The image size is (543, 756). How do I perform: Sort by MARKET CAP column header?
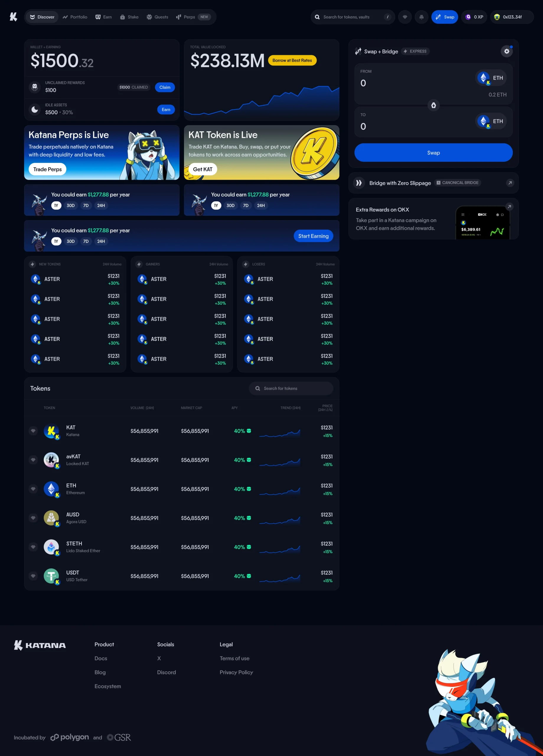click(191, 408)
